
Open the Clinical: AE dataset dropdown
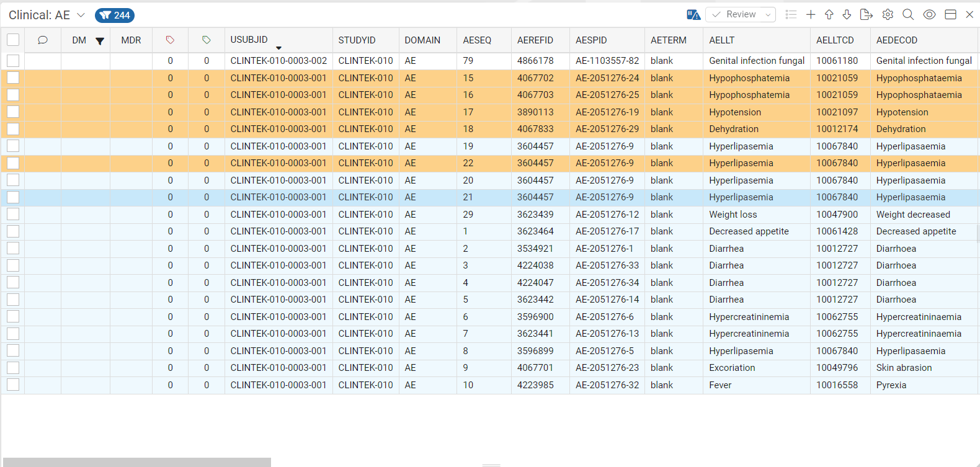[x=81, y=15]
